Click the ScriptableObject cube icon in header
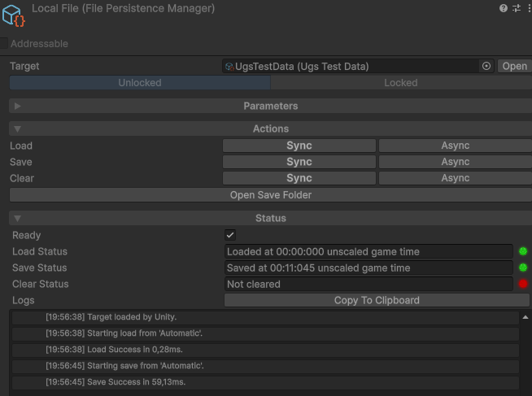 coord(14,15)
